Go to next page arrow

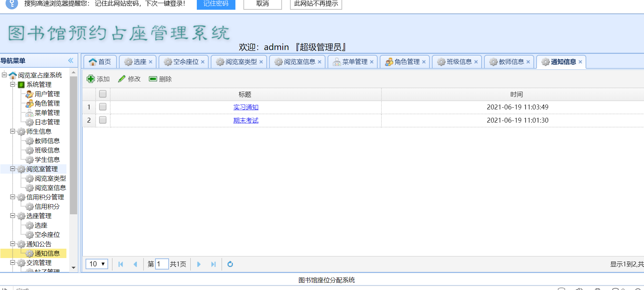click(x=199, y=264)
